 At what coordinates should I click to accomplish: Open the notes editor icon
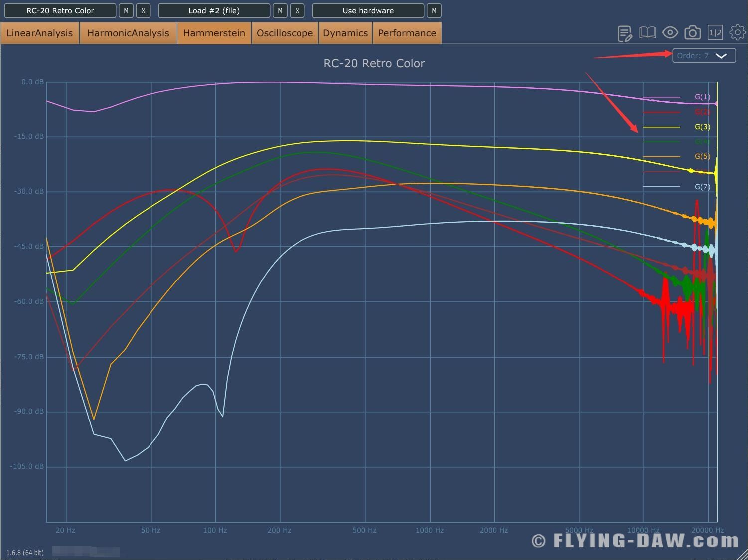tap(625, 33)
